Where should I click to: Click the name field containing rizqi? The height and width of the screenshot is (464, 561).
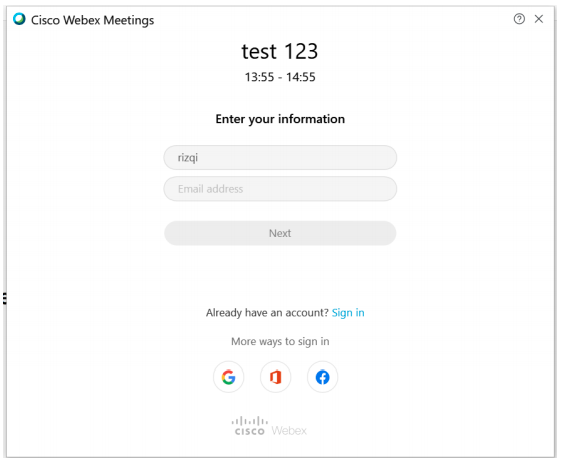click(x=280, y=157)
